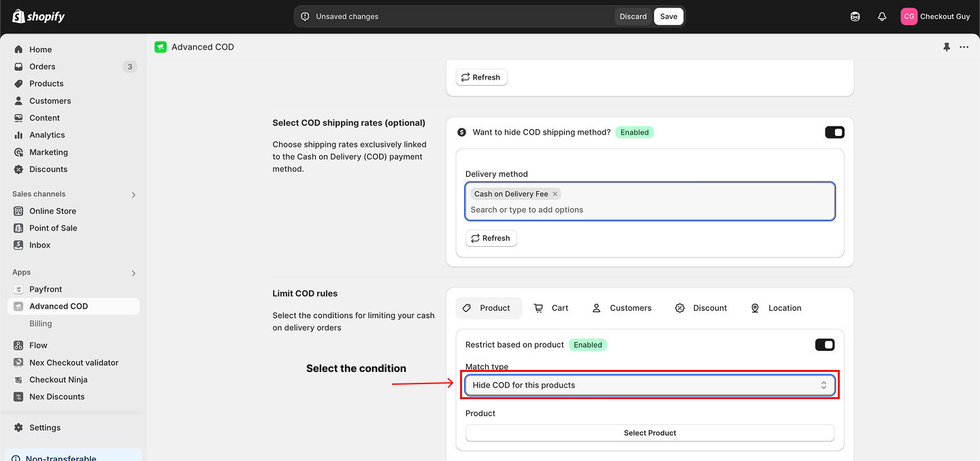Remove the Cash on Delivery Fee tag

pos(555,194)
